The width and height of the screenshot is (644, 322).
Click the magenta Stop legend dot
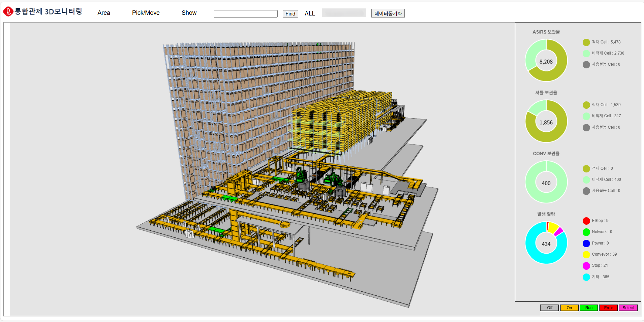586,266
